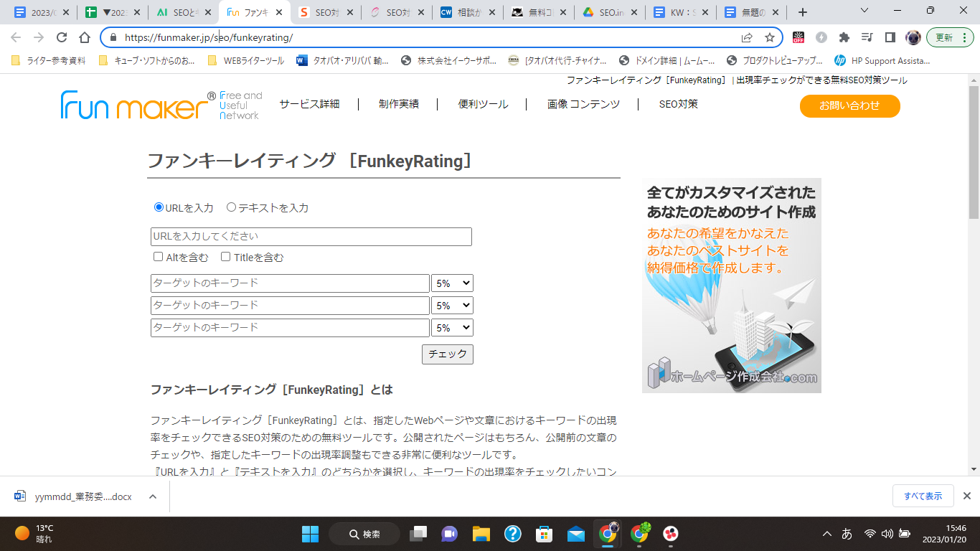Open the Chrome profile avatar
980x551 pixels.
pyautogui.click(x=913, y=37)
